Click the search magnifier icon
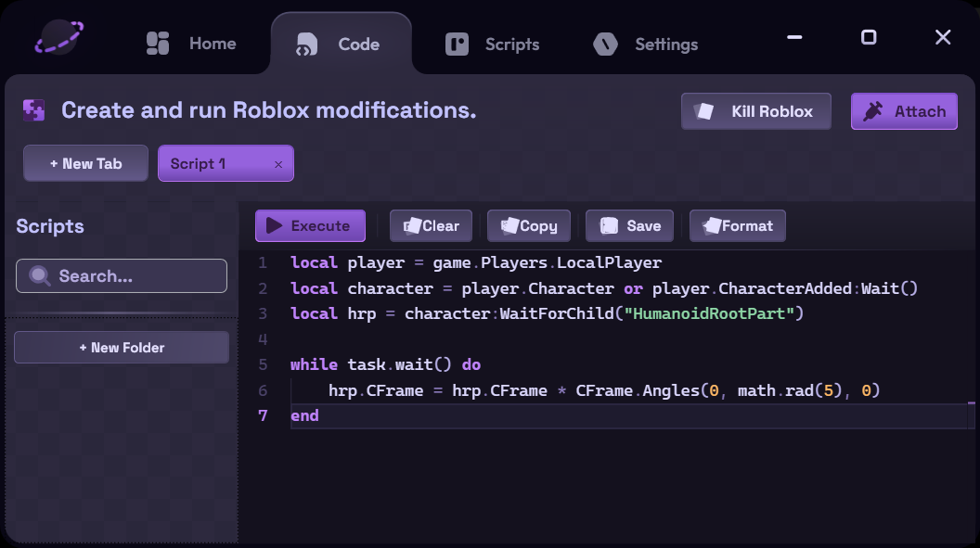 coord(39,276)
